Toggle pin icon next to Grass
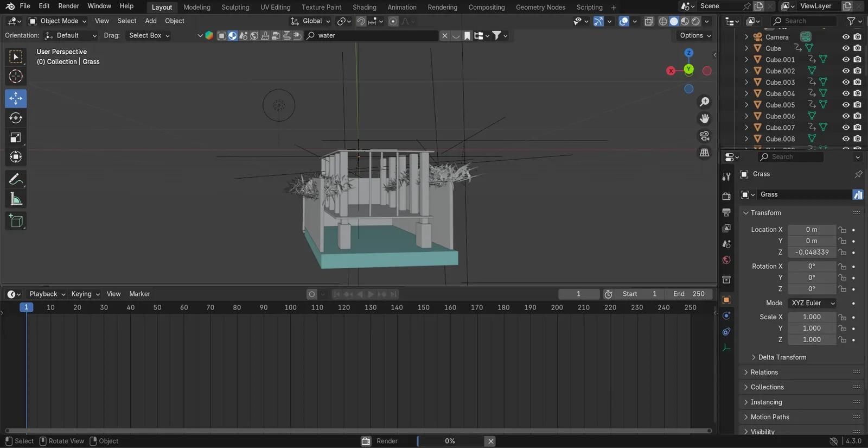The height and width of the screenshot is (448, 868). 858,174
